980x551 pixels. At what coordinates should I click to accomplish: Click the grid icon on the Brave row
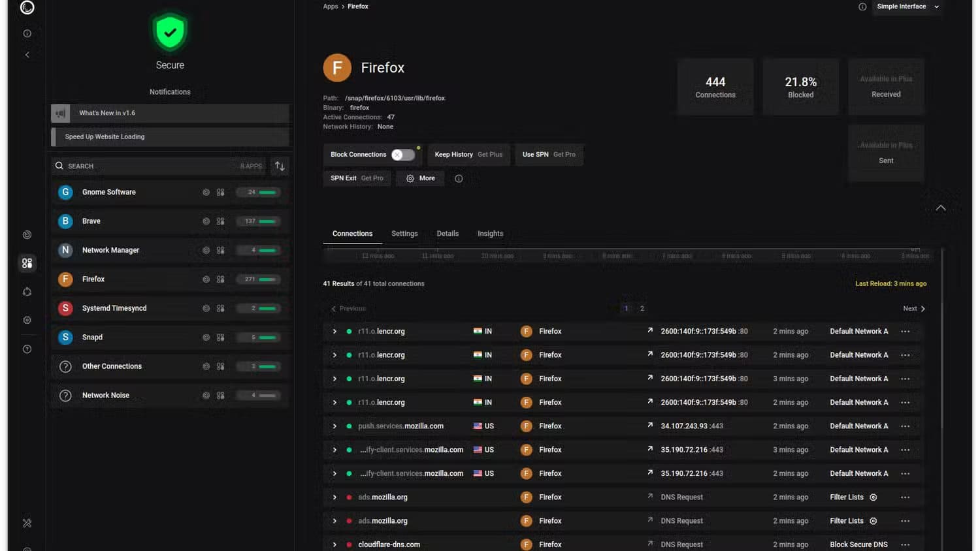[221, 221]
